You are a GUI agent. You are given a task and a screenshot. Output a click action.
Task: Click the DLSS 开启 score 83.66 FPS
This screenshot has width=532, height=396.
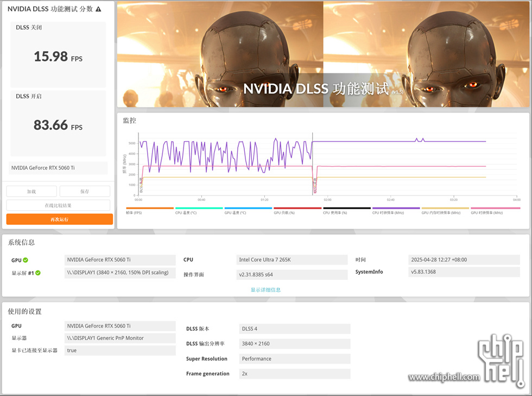point(58,125)
